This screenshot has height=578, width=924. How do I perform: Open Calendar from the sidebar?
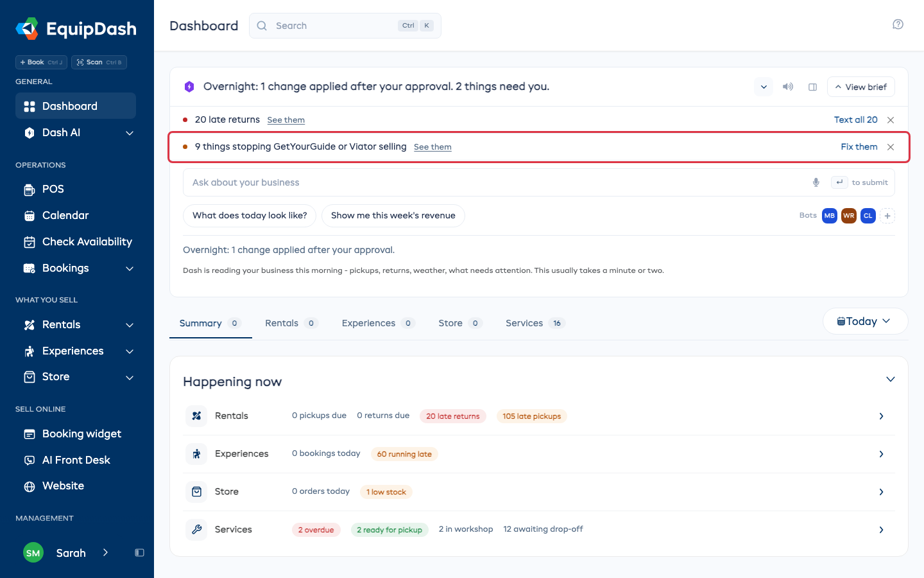click(76, 216)
